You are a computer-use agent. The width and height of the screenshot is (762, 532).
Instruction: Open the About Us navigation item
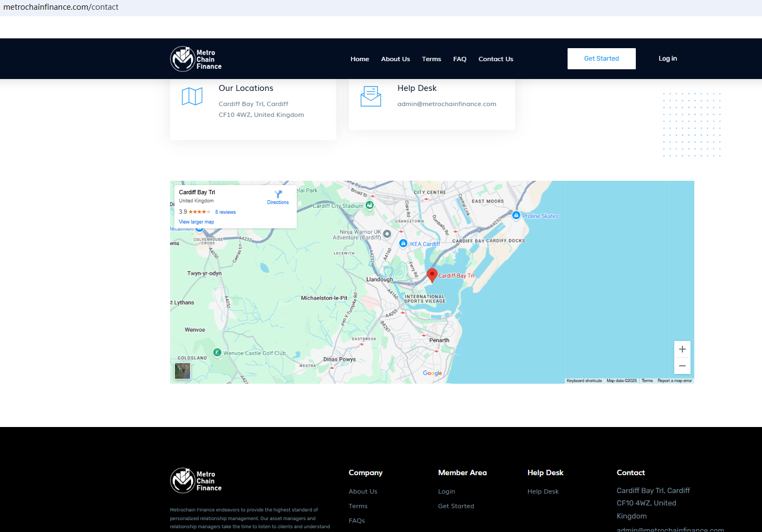tap(395, 59)
